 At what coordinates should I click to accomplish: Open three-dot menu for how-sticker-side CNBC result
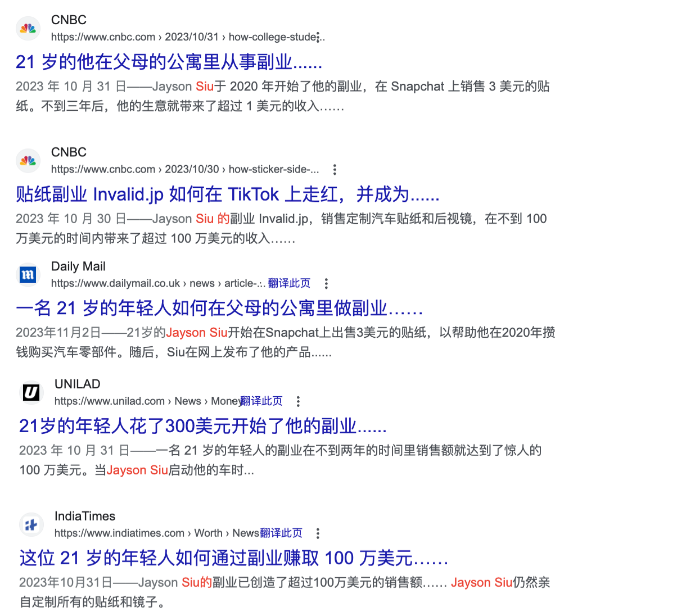(335, 169)
